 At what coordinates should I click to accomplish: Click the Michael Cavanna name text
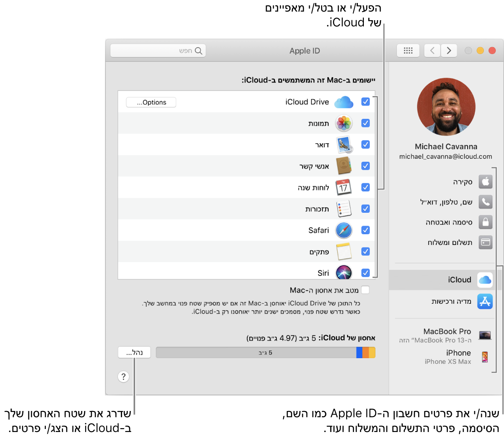click(446, 146)
